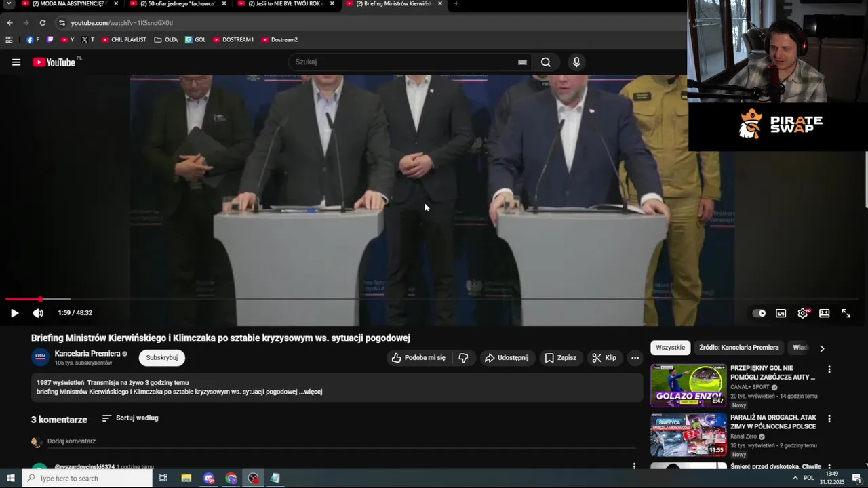Click the taskbar Type here to search box
868x488 pixels.
coord(87,479)
